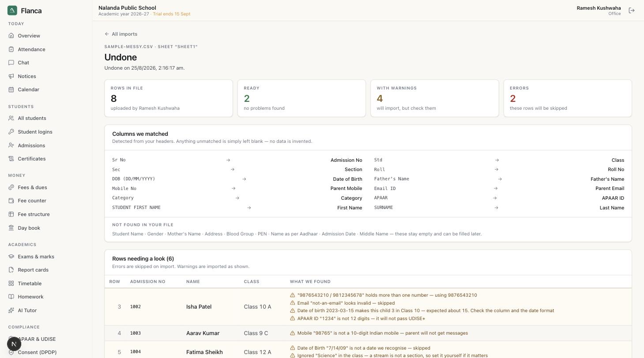
Task: Open the round N badge overlay
Action: [x=14, y=344]
